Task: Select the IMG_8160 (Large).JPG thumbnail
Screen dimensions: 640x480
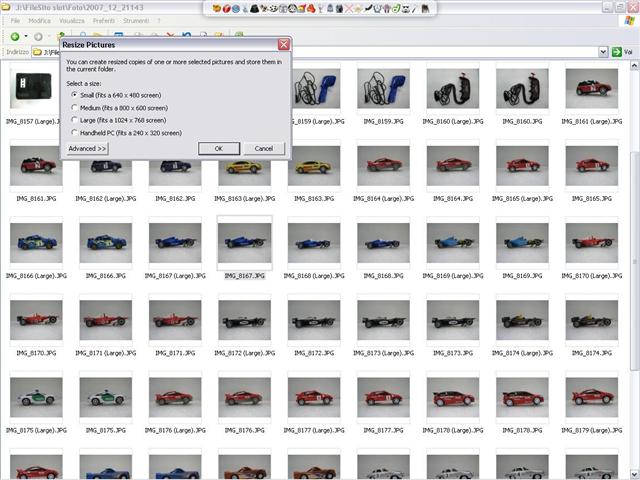Action: tap(453, 88)
